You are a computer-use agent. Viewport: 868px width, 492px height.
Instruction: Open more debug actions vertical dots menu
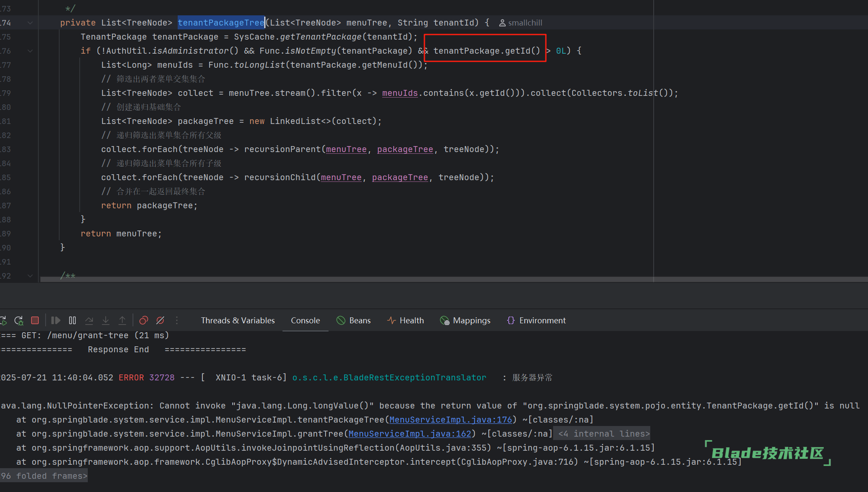pyautogui.click(x=177, y=320)
